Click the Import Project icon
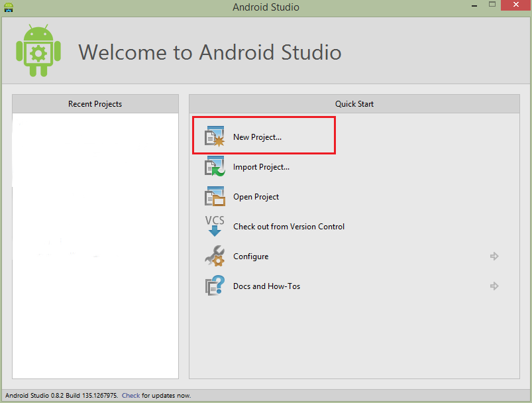Viewport: 532px width, 403px height. click(x=215, y=166)
